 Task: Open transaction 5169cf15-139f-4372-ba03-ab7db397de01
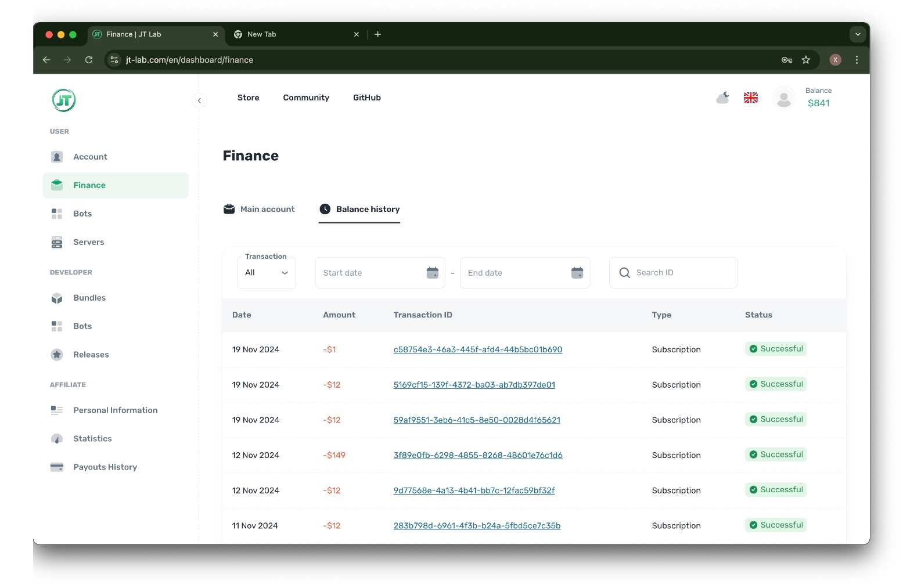point(474,385)
